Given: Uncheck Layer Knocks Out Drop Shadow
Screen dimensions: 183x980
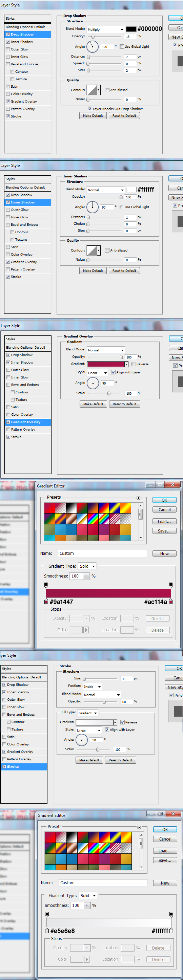Looking at the screenshot, I should pyautogui.click(x=90, y=109).
